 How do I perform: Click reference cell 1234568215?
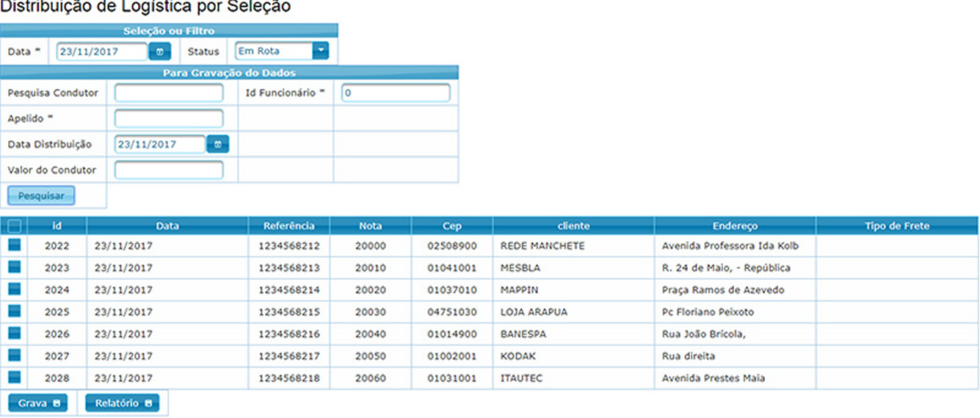(289, 312)
